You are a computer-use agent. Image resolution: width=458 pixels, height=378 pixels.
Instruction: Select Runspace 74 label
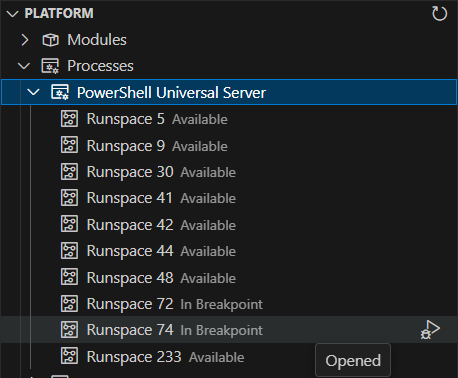(x=130, y=330)
